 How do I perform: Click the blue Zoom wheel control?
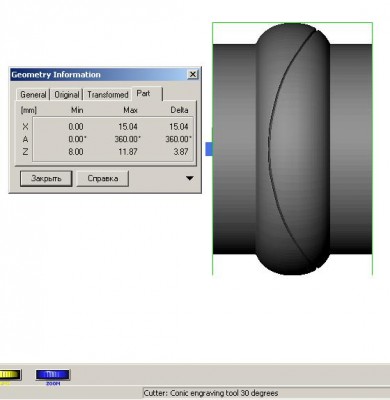click(53, 375)
